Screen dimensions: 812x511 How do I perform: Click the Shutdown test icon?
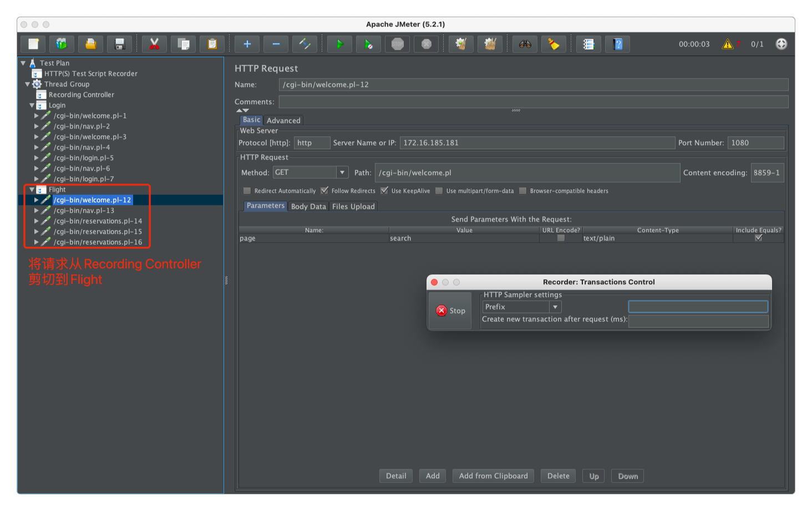426,44
